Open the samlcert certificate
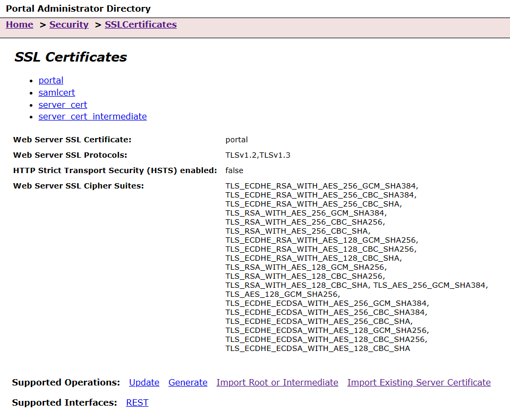The image size is (510, 420). coord(57,92)
